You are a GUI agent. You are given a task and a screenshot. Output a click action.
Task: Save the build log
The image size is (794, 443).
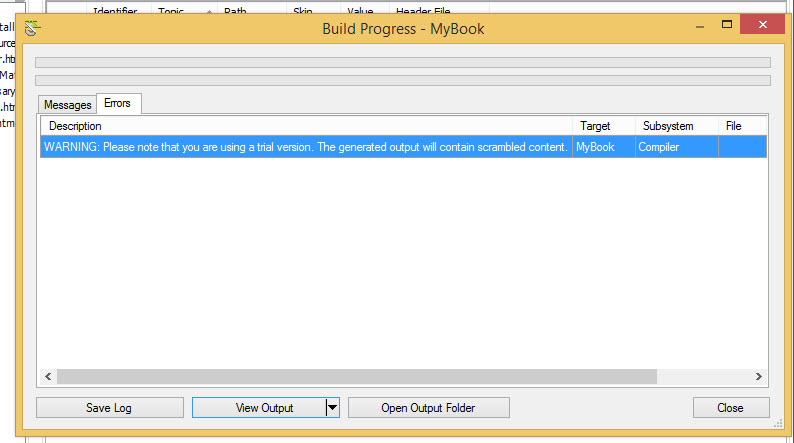tap(109, 408)
